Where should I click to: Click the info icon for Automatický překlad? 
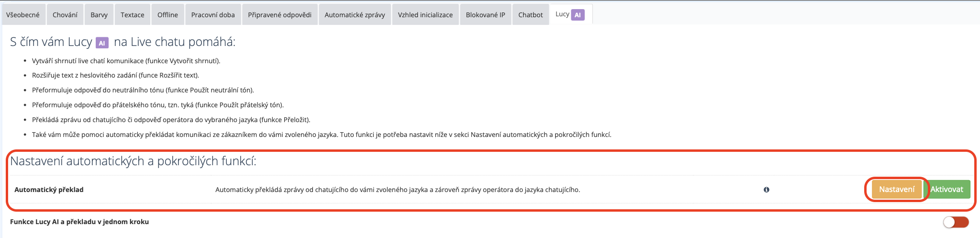767,190
